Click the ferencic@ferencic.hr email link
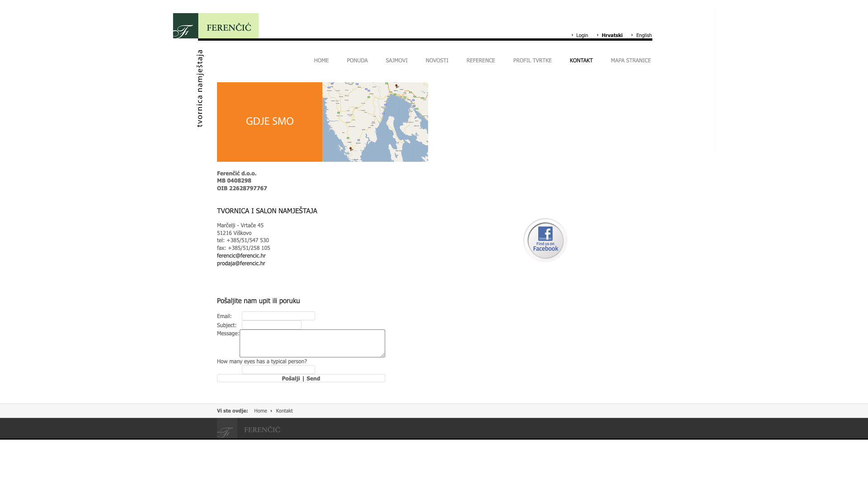The image size is (868, 488). pos(241,256)
